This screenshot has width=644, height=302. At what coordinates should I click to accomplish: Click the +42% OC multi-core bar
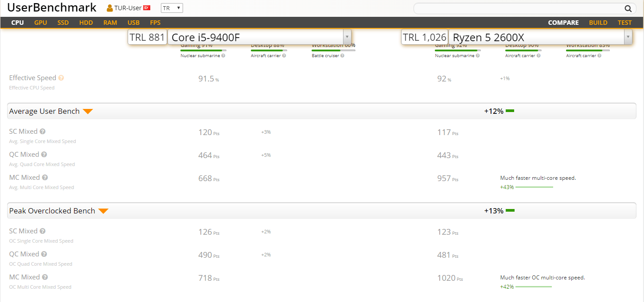click(x=534, y=287)
